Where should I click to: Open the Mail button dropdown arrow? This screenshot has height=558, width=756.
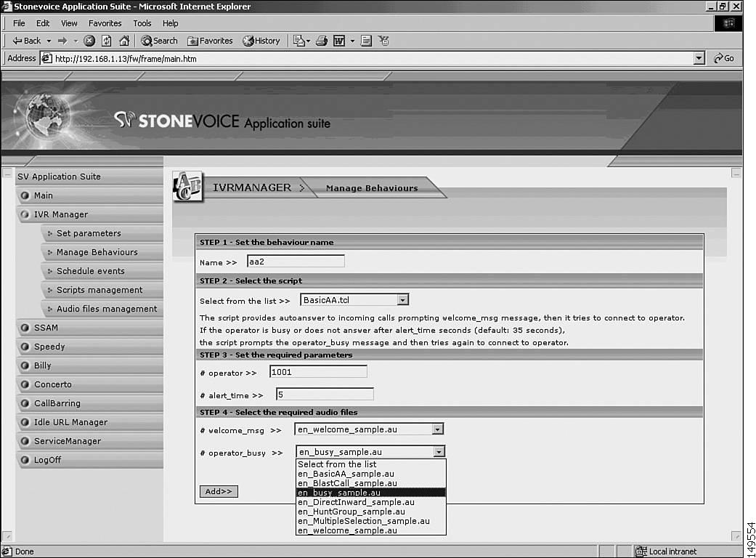click(308, 41)
